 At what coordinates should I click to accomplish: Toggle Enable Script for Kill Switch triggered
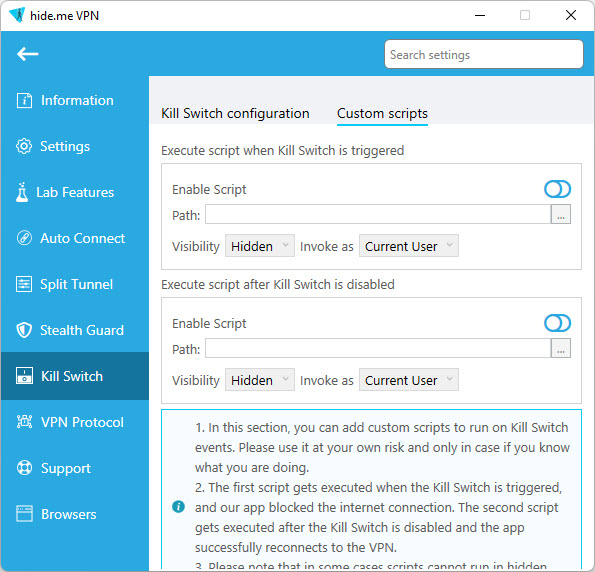(x=557, y=189)
